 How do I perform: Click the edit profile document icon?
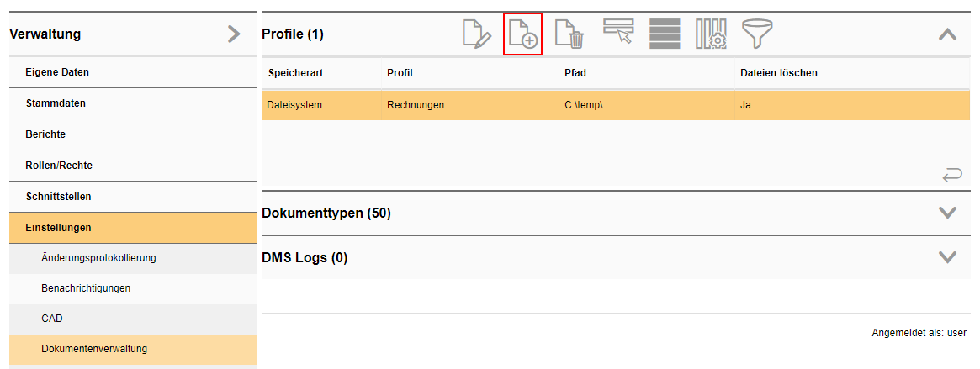(x=477, y=34)
